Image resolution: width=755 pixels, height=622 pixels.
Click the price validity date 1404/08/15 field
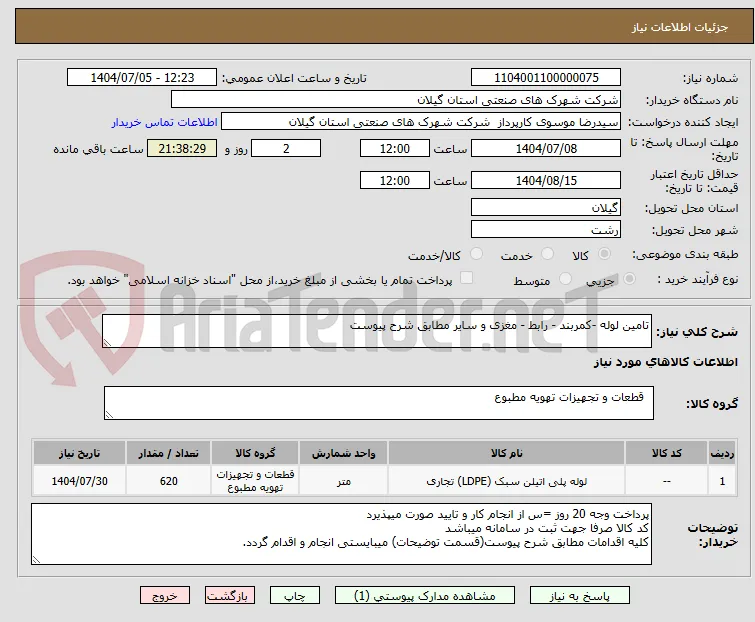click(x=546, y=181)
